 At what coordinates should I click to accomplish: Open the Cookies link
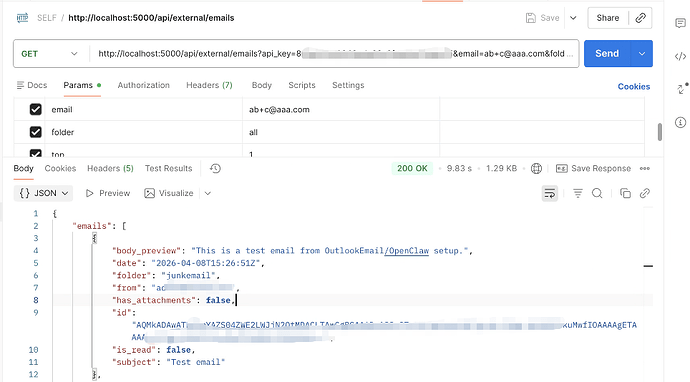pos(634,87)
